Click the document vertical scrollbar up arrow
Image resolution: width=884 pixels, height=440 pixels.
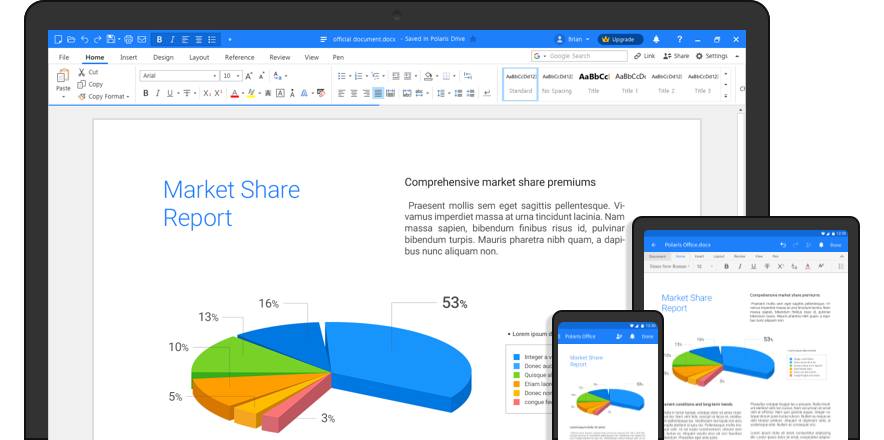[x=741, y=109]
